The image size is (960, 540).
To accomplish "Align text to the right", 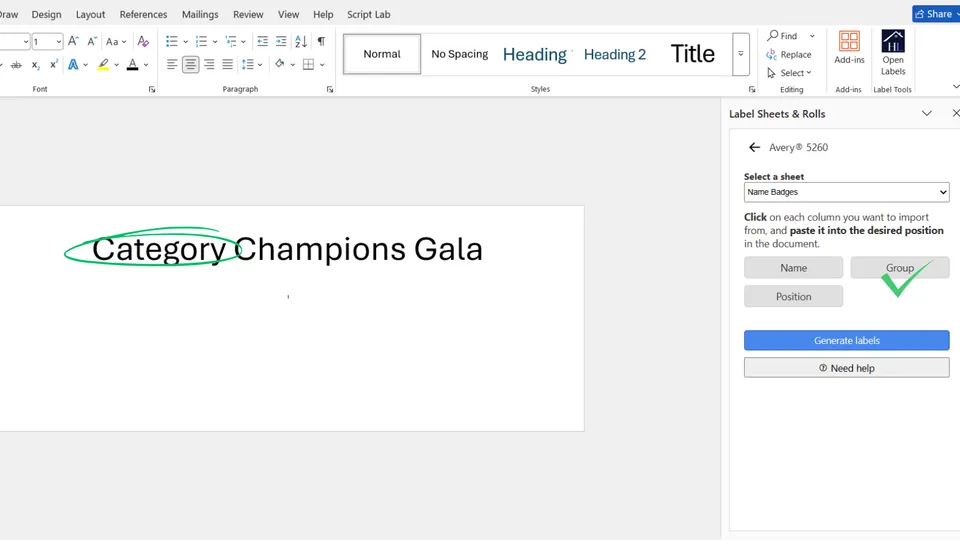I will click(x=209, y=64).
